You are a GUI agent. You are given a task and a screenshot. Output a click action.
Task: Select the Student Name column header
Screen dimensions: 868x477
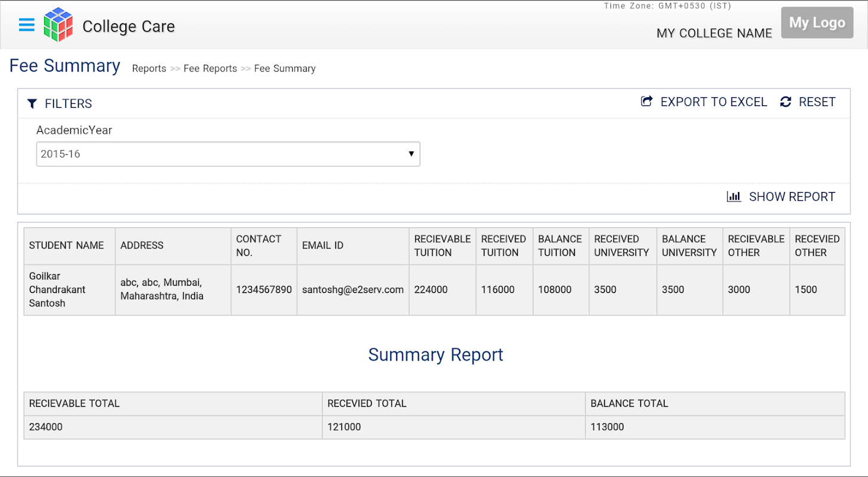pyautogui.click(x=67, y=246)
